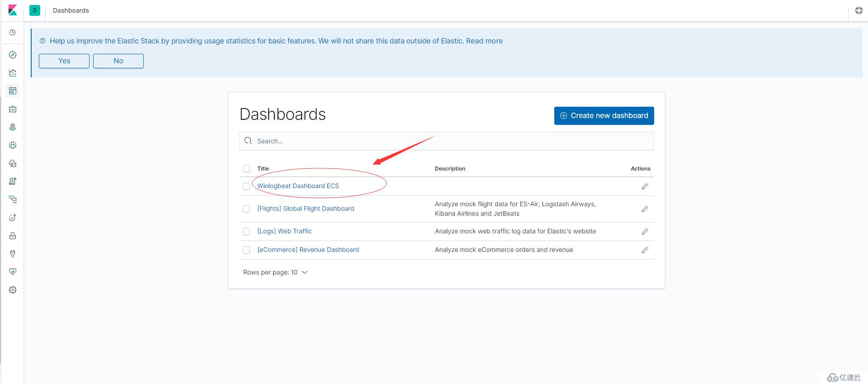Image resolution: width=868 pixels, height=383 pixels.
Task: Open Discover from the sidebar
Action: pyautogui.click(x=13, y=55)
